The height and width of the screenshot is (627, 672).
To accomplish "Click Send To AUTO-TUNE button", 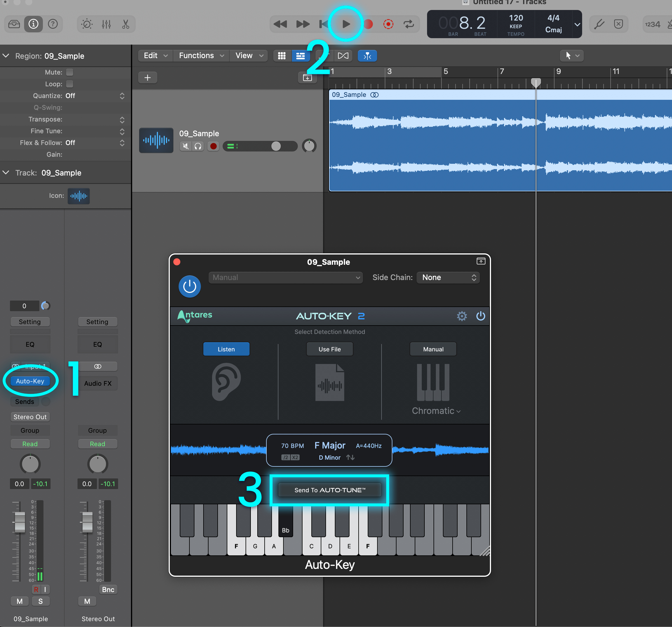I will [x=330, y=490].
